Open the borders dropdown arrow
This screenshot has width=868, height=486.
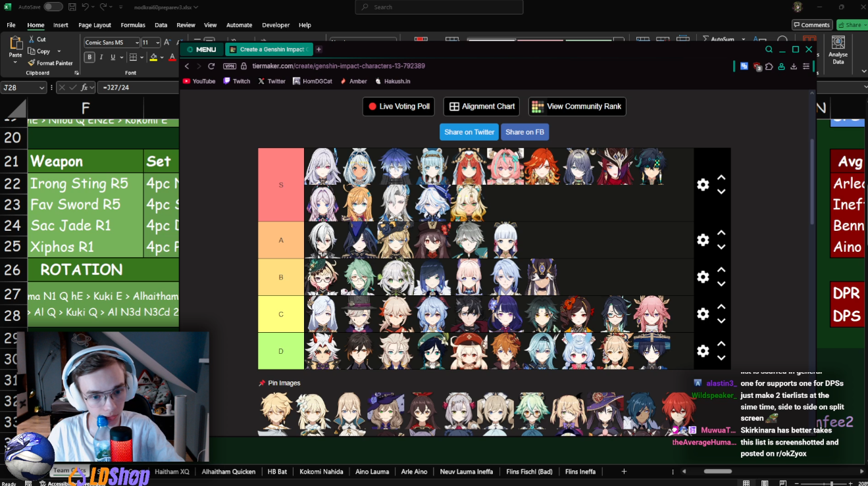point(141,57)
